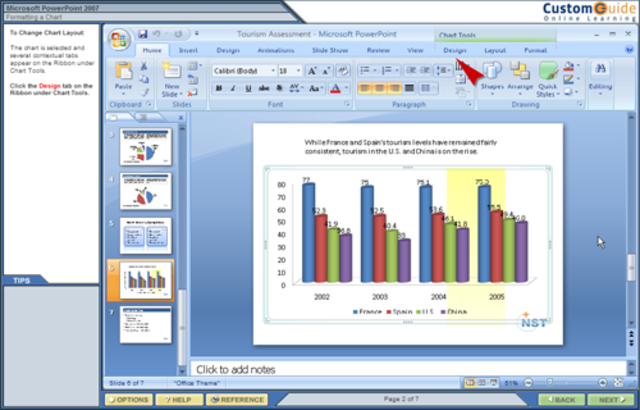Decrease the list indent level
Viewport: 640px width, 410px height.
(x=411, y=71)
